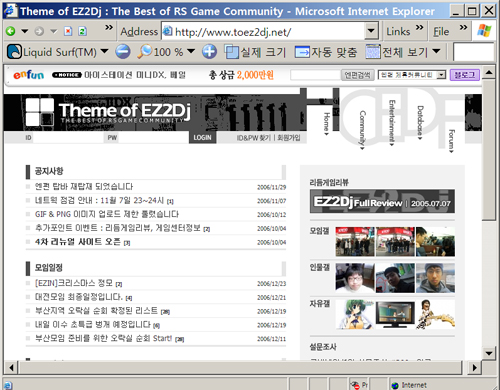This screenshot has height=390, width=500.
Task: Click the blue zoom in plus icon
Action: coord(209,52)
